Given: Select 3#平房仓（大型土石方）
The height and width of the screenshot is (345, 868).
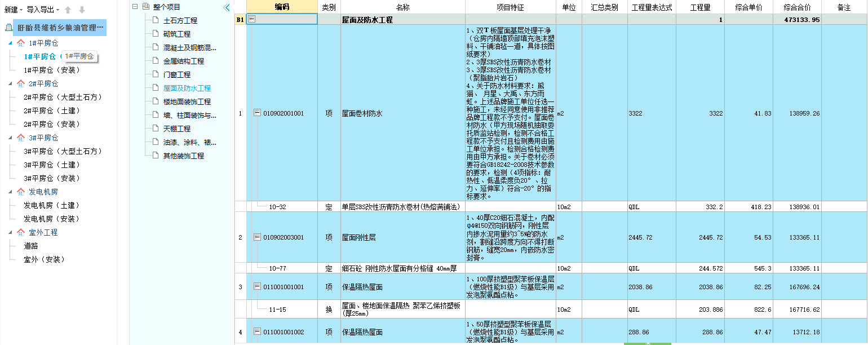Looking at the screenshot, I should [63, 151].
